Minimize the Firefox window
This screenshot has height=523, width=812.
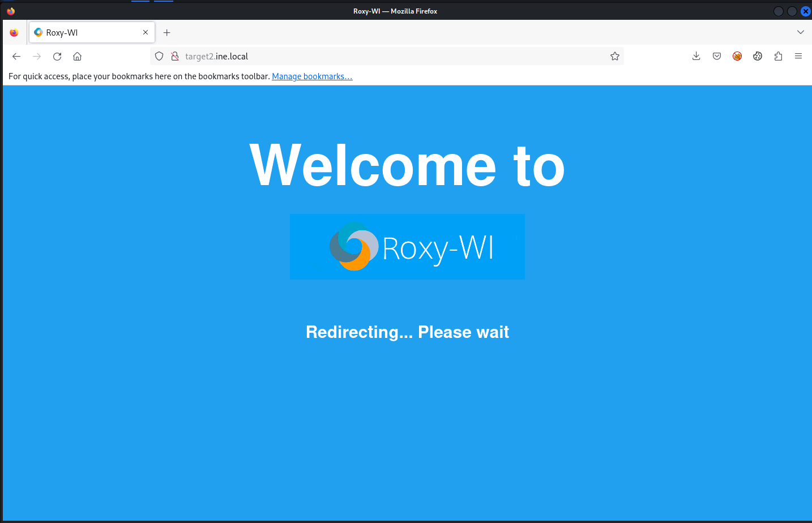[779, 11]
